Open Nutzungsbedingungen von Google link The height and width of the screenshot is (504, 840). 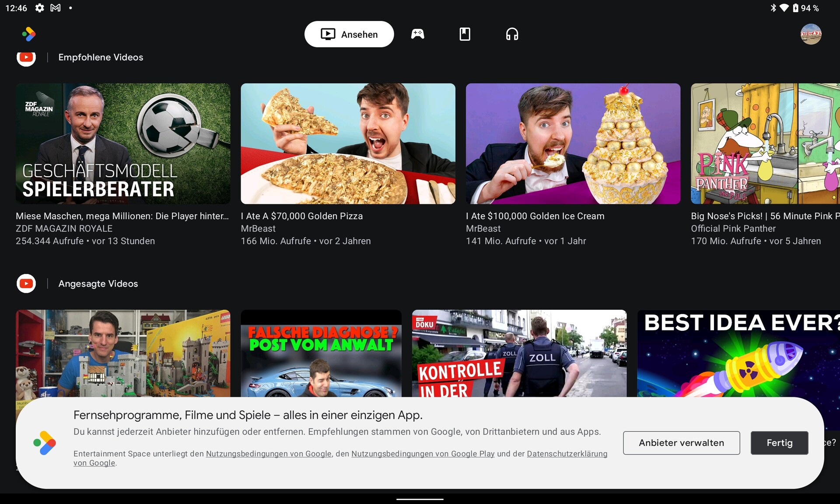[269, 454]
